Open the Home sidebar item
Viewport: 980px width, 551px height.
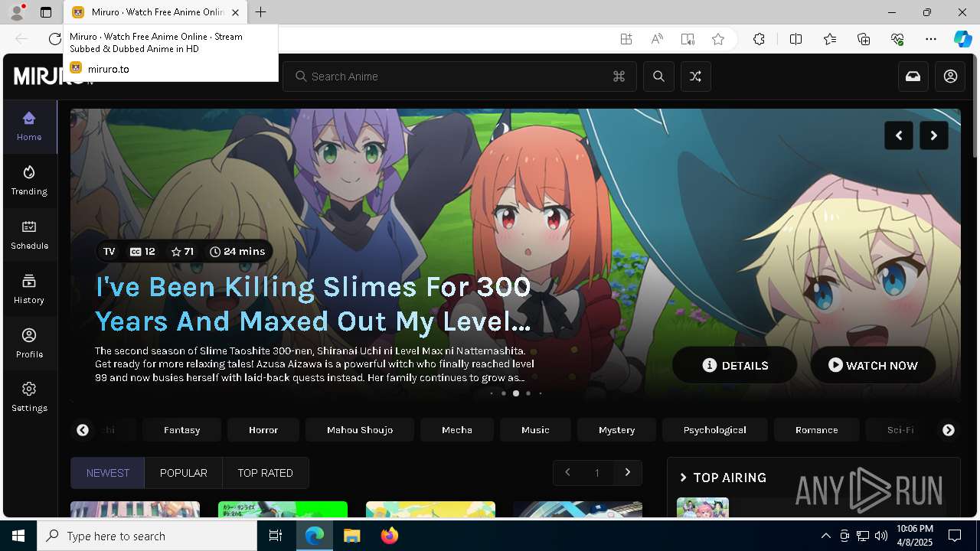click(x=29, y=126)
